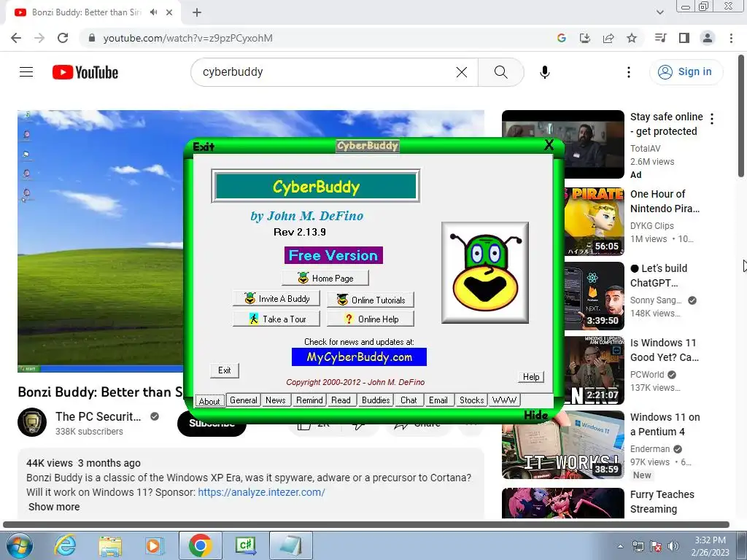
Task: Reload the current page
Action: tap(63, 38)
